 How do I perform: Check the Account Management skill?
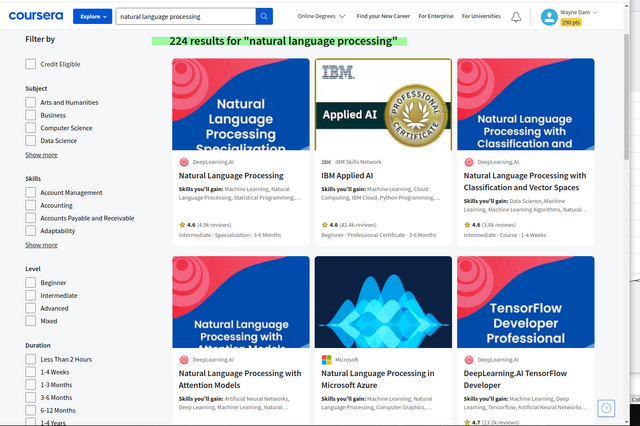[31, 192]
